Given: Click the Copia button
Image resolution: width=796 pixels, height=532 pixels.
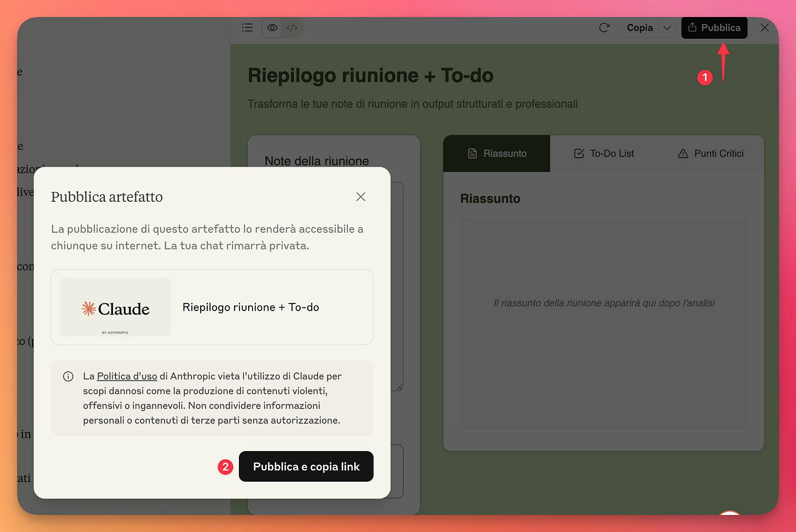Looking at the screenshot, I should pos(640,27).
